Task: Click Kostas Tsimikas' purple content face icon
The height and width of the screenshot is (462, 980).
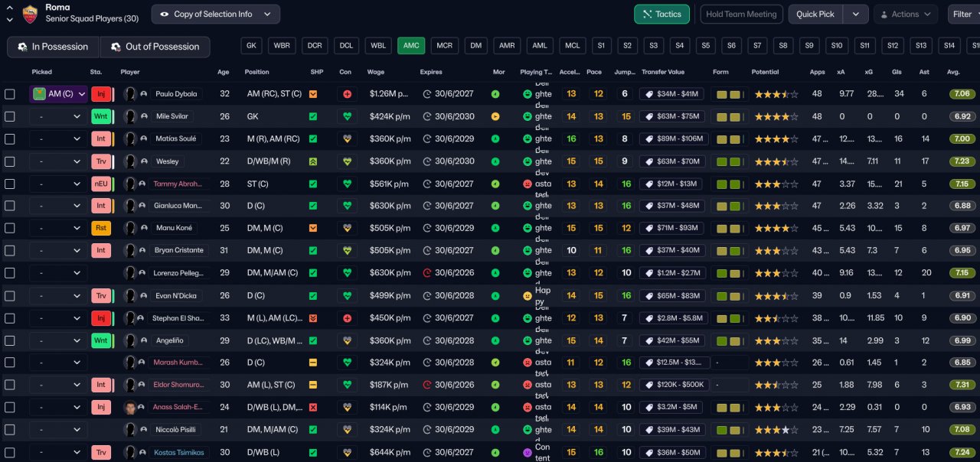Action: coord(527,452)
